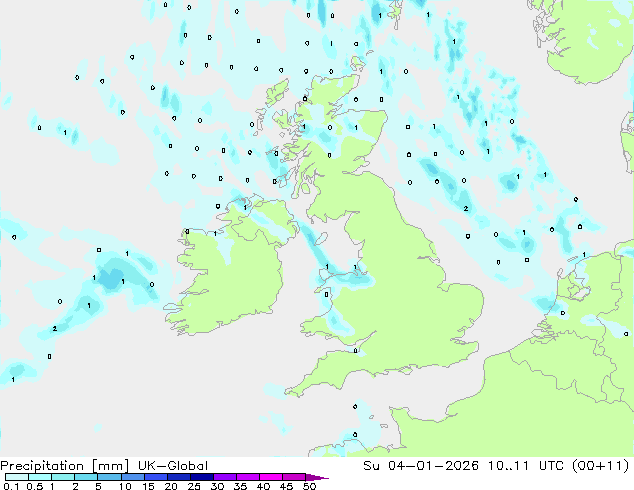This screenshot has height=490, width=634.
Task: Click the 'UK-Global' model label
Action: (173, 466)
